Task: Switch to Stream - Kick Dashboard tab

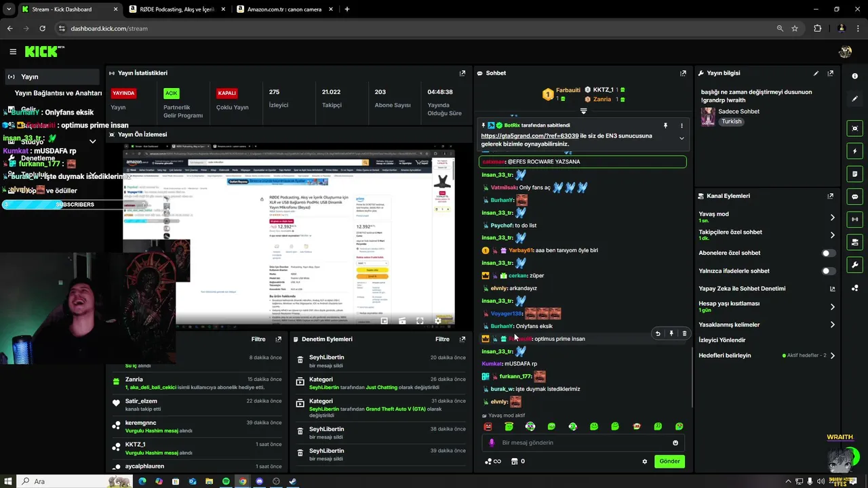Action: pyautogui.click(x=68, y=9)
